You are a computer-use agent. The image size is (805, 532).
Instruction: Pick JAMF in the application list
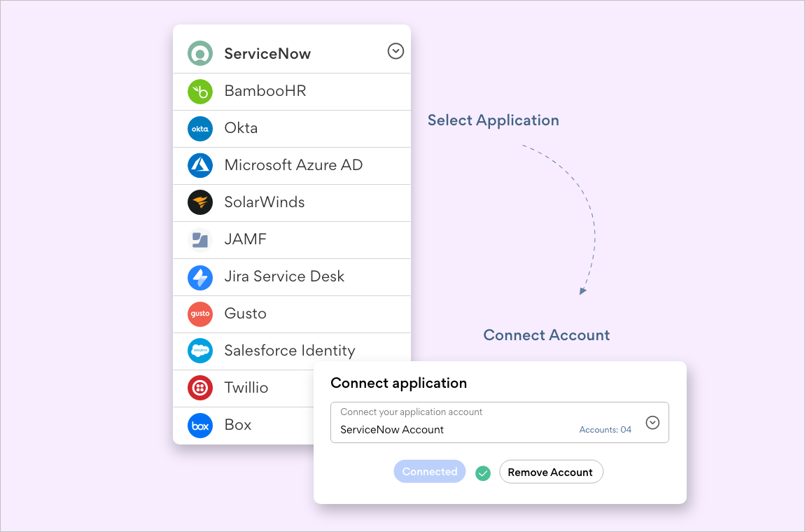(292, 240)
